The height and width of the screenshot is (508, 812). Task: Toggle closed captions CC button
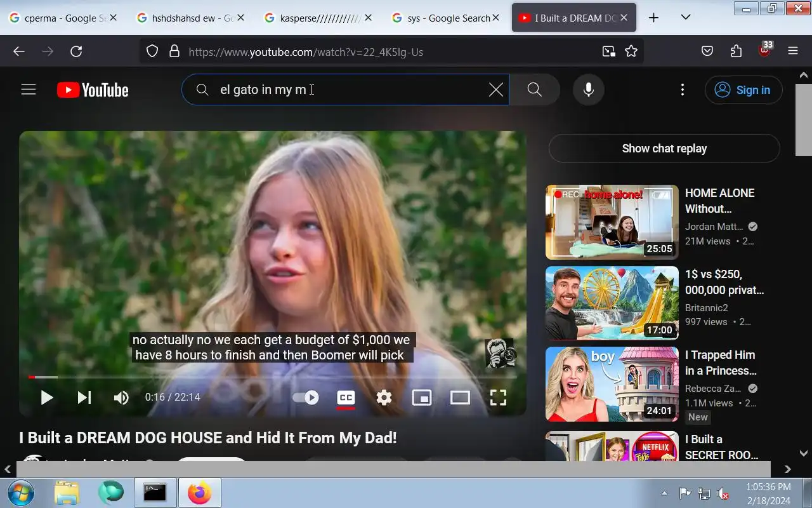(346, 398)
